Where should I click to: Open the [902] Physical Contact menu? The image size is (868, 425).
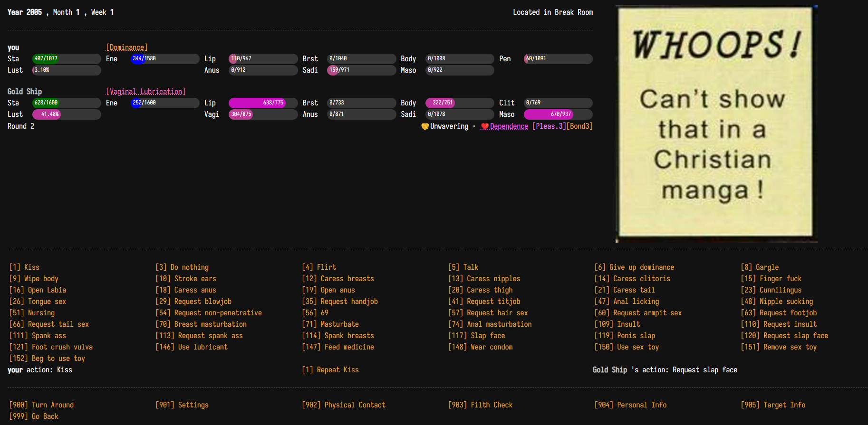(344, 405)
